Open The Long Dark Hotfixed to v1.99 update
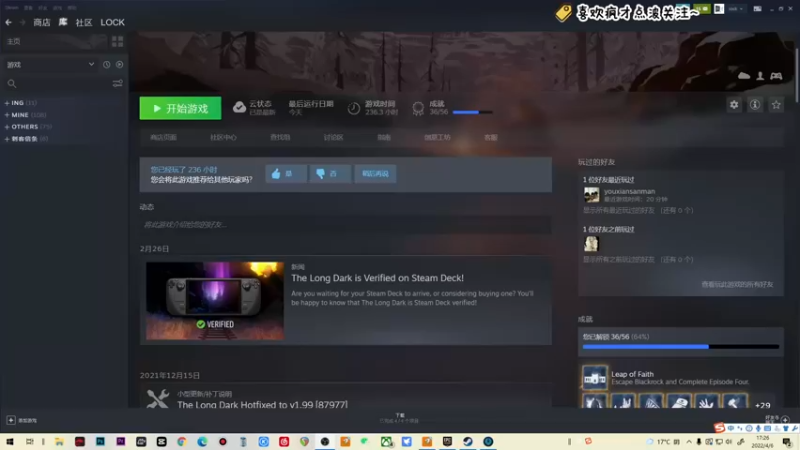 pyautogui.click(x=262, y=404)
